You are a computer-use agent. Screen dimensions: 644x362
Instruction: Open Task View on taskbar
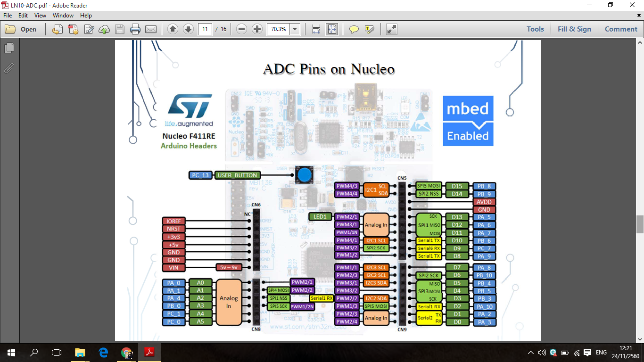tap(57, 352)
